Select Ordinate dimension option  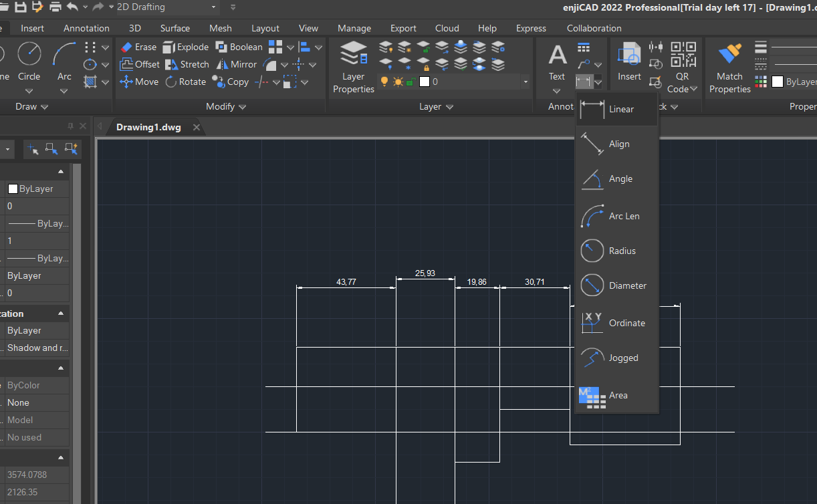tap(617, 323)
